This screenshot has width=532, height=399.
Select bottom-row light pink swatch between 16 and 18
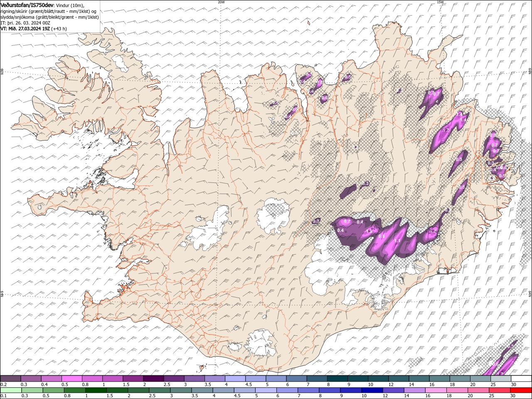click(x=435, y=390)
